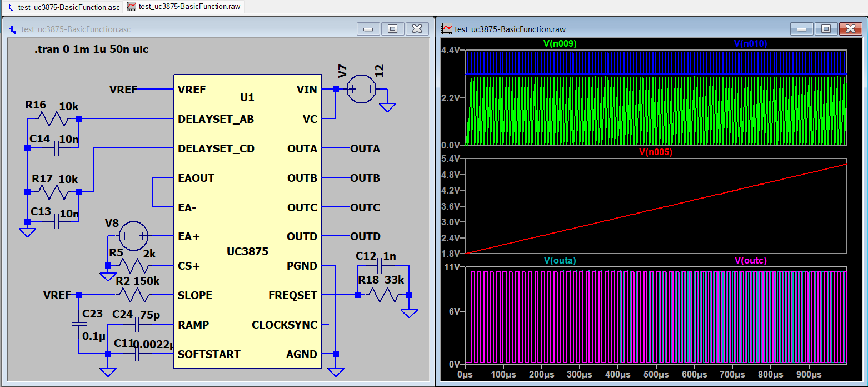Minimize the schematic window
Screen dimensions: 868x387
[x=368, y=29]
